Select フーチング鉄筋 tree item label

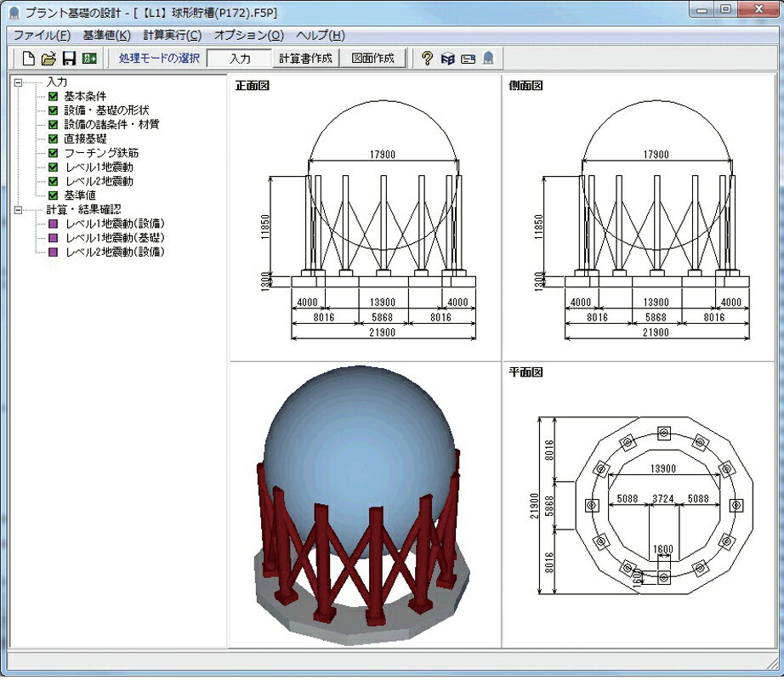pyautogui.click(x=101, y=153)
